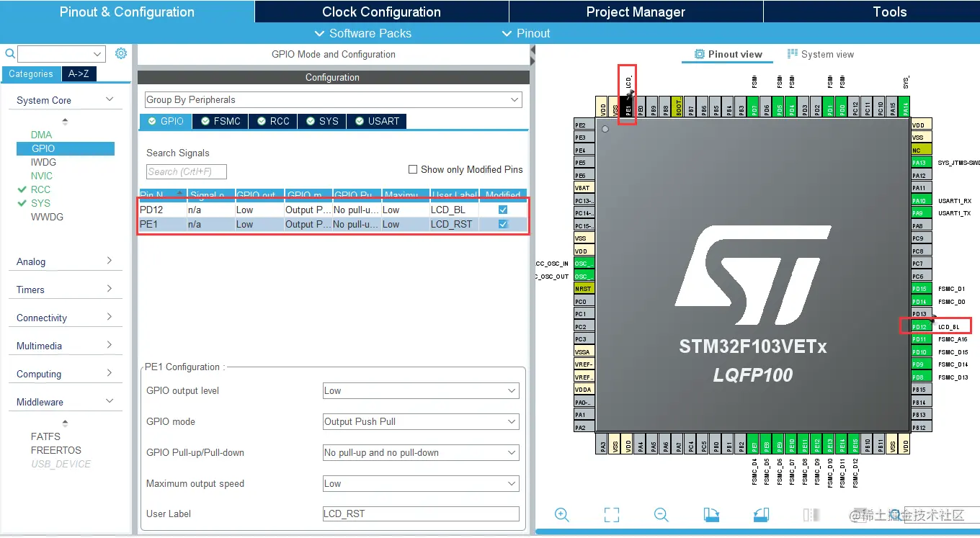Open the Maximum output speed dropdown
980x538 pixels.
pos(421,483)
